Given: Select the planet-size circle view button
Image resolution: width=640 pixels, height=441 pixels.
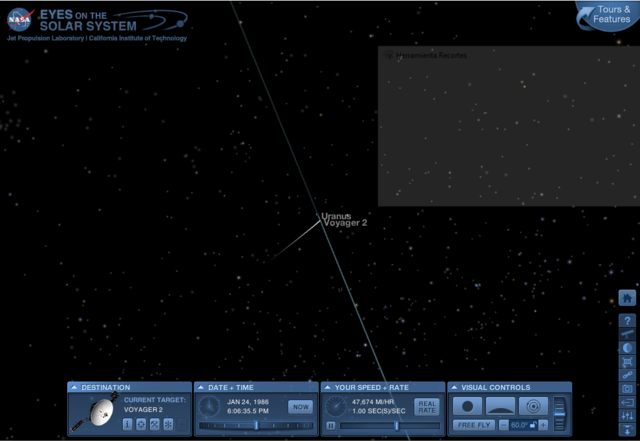Looking at the screenshot, I should pyautogui.click(x=468, y=406).
